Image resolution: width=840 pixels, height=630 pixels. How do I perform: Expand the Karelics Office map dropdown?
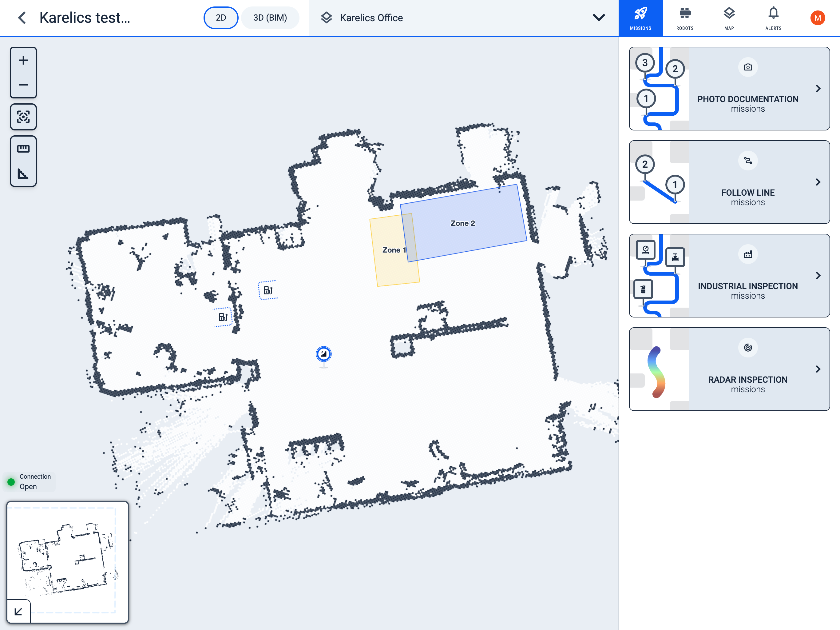pos(598,18)
